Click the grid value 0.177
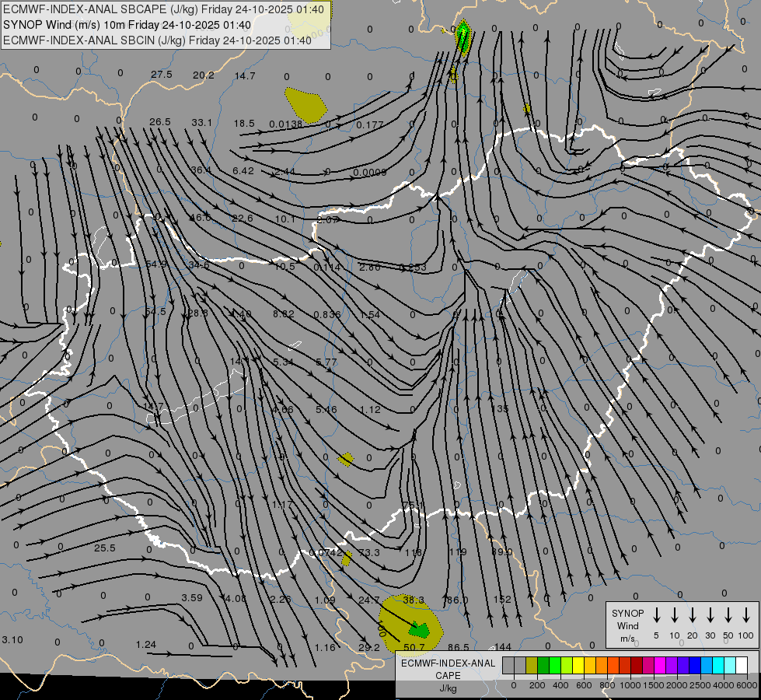This screenshot has width=761, height=700. [x=370, y=125]
